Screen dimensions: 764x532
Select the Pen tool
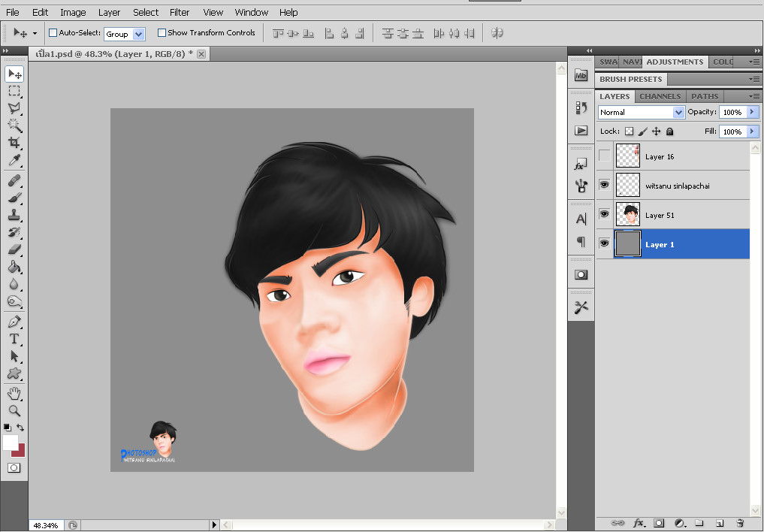tap(14, 322)
